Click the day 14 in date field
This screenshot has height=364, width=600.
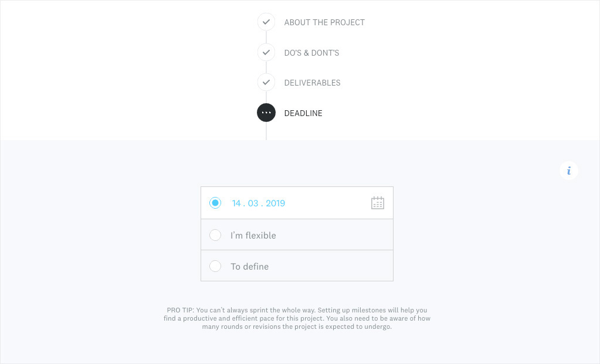pyautogui.click(x=236, y=203)
